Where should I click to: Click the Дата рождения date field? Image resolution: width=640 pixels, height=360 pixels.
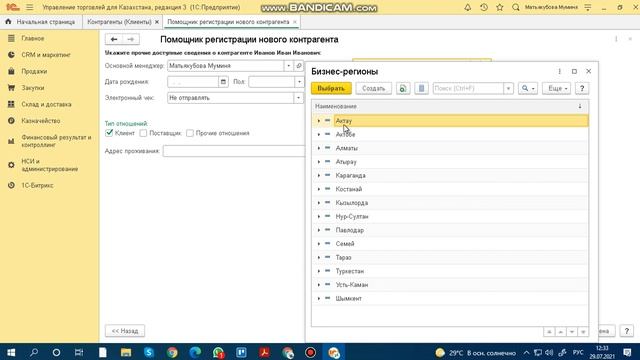[193, 82]
